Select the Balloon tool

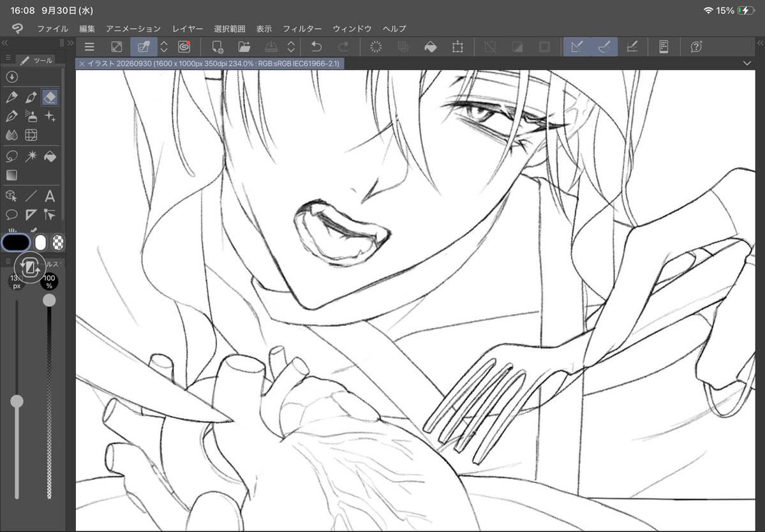(x=11, y=214)
